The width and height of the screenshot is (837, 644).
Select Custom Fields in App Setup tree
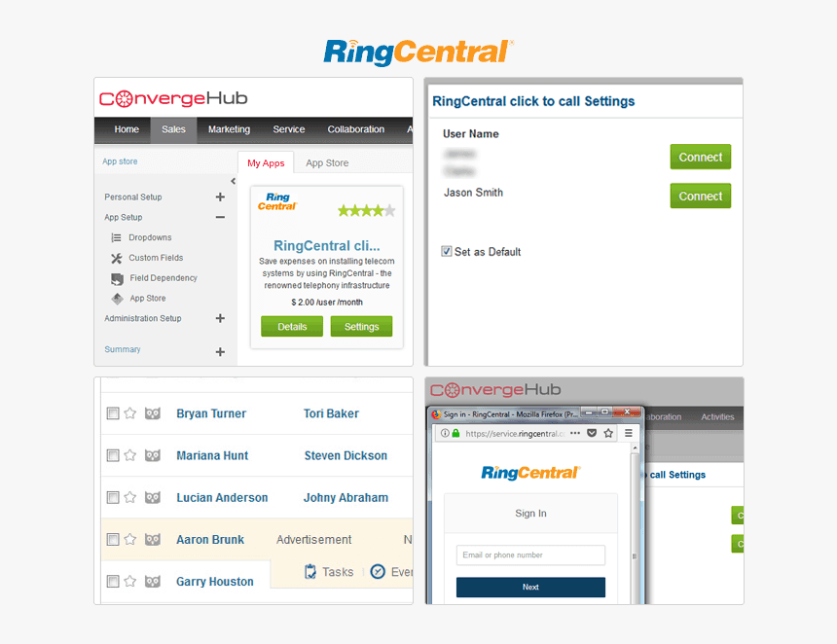point(156,258)
